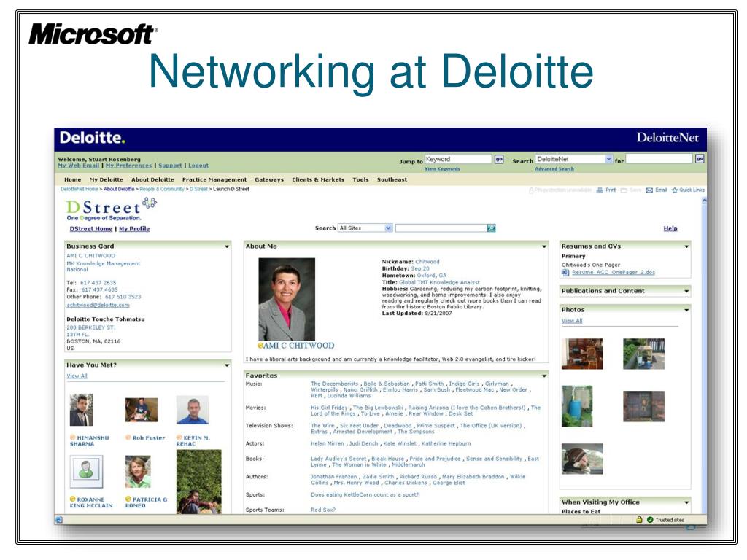This screenshot has height=560, width=747.
Task: Click the View Keywords link
Action: (442, 169)
